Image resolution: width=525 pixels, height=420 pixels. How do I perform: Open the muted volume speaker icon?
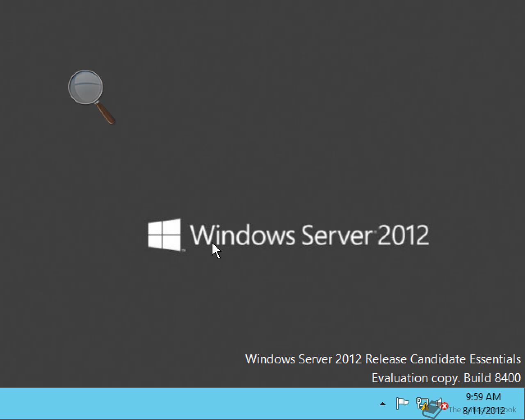click(441, 404)
